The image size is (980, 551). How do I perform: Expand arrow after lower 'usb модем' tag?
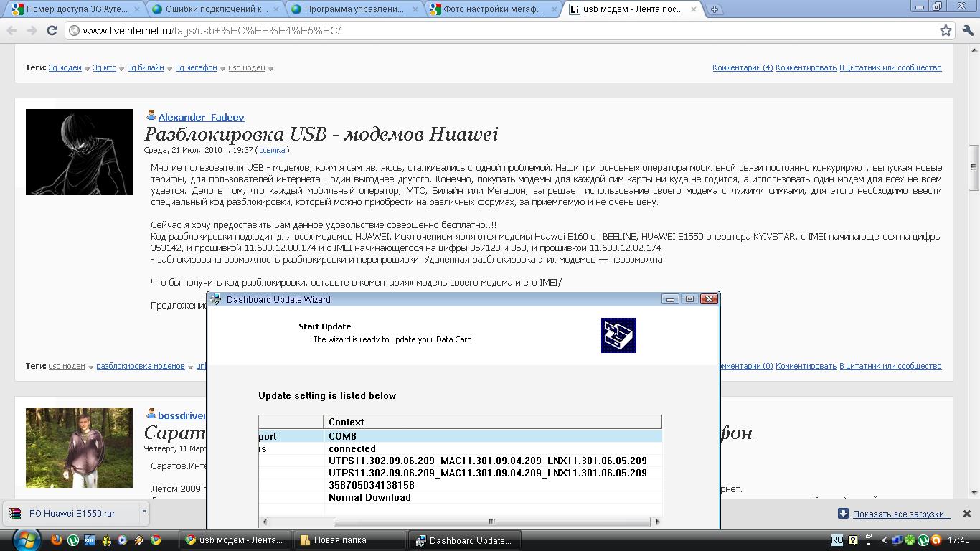click(90, 367)
